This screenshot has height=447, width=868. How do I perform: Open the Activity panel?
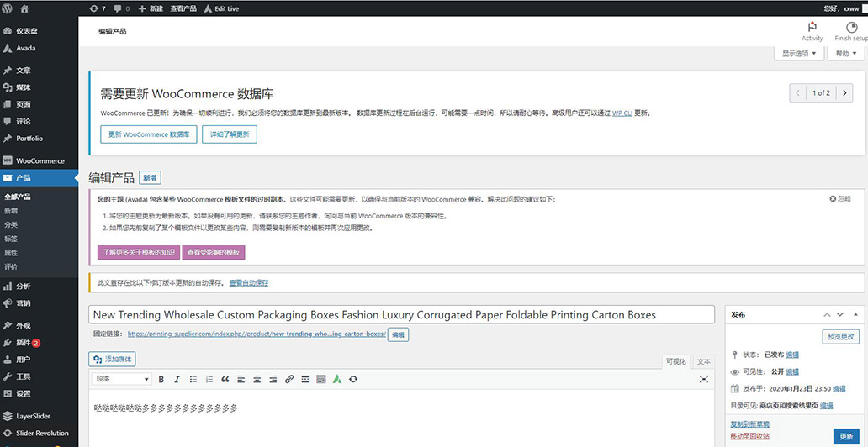tap(812, 31)
